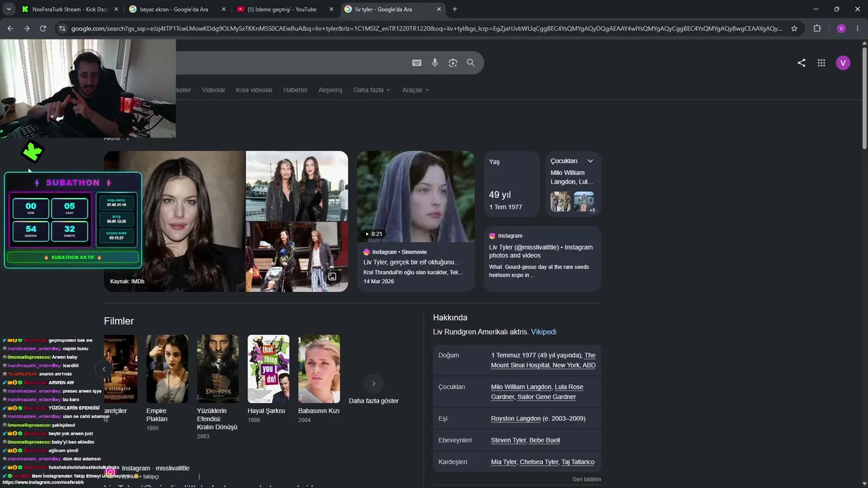This screenshot has width=868, height=488.
Task: Open the Lula Rose Gardner link
Action: click(x=536, y=392)
